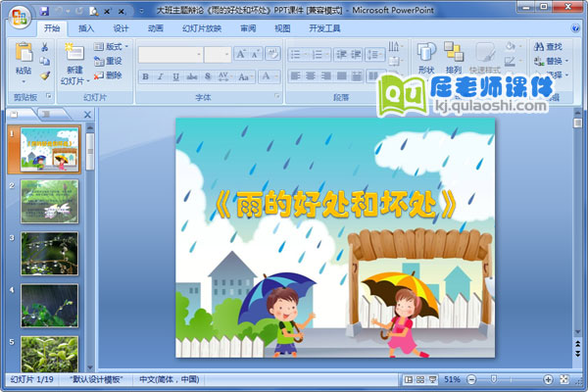Open the Layout dropdown
This screenshot has height=392, width=588.
[x=111, y=46]
